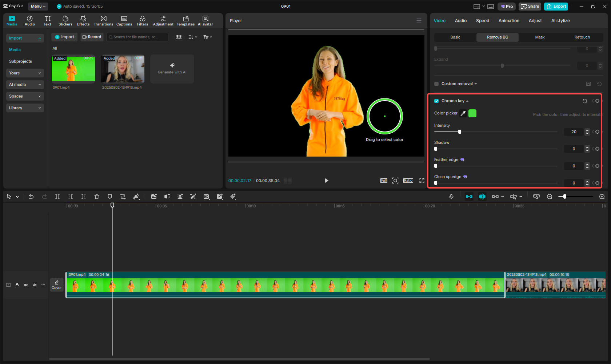Open the Crop tool above the timeline
The image size is (611, 364).
pyautogui.click(x=123, y=197)
